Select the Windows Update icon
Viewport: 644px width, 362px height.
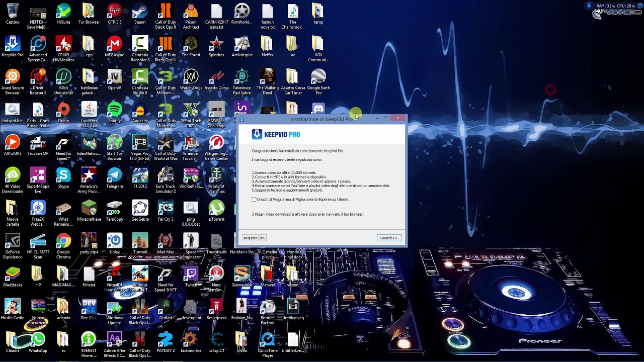click(x=114, y=307)
